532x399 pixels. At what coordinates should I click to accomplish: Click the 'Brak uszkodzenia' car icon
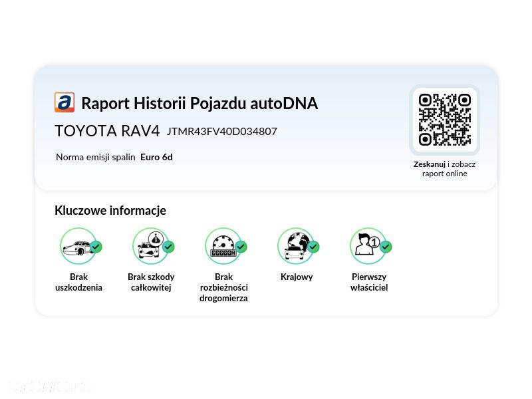tap(80, 246)
